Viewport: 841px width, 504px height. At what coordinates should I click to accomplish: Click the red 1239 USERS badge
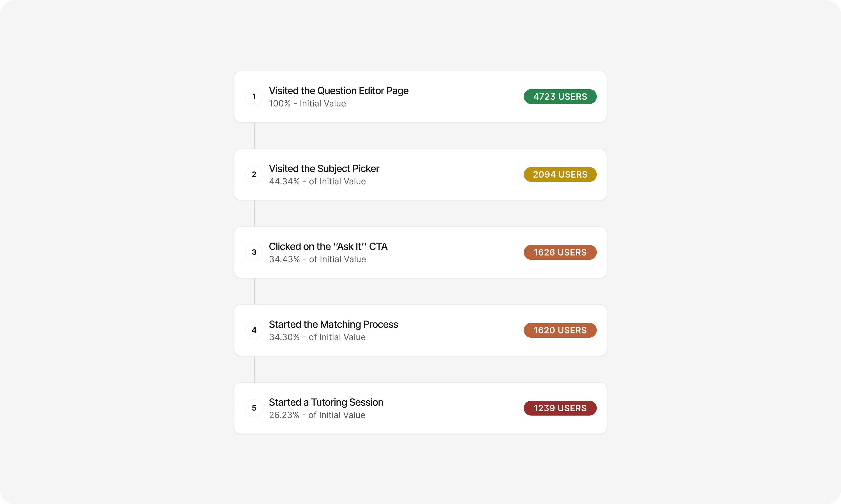point(560,408)
